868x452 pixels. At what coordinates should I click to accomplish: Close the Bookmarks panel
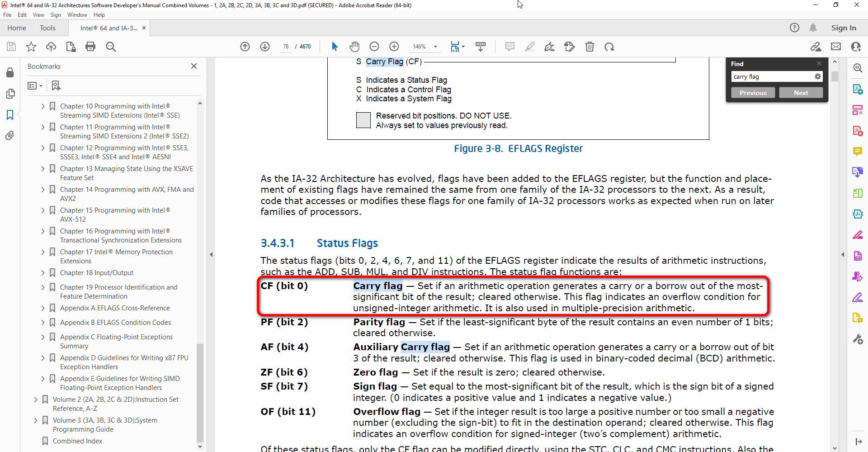[194, 66]
